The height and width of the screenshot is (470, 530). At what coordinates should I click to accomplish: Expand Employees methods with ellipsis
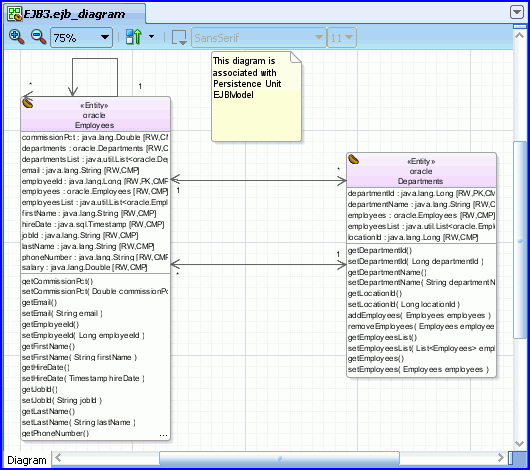[x=163, y=436]
